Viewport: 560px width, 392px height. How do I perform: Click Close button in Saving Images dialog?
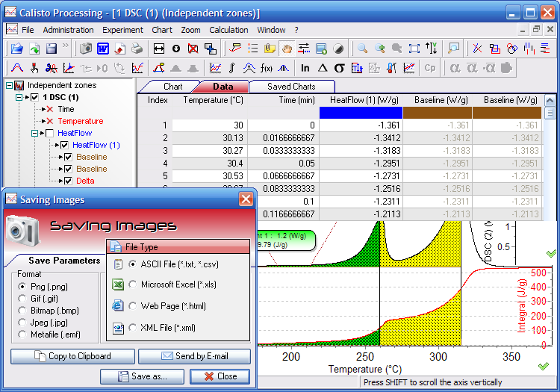220,376
